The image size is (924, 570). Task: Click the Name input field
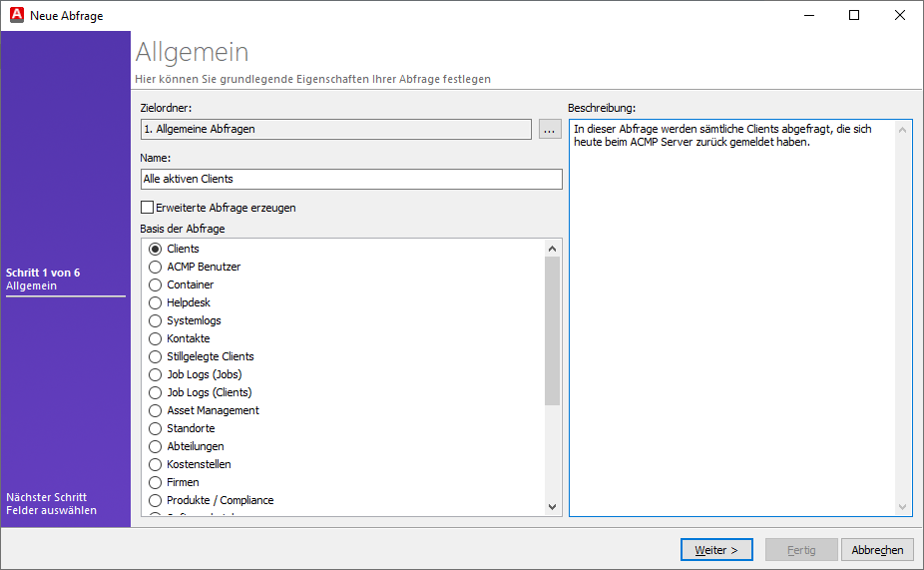tap(351, 179)
